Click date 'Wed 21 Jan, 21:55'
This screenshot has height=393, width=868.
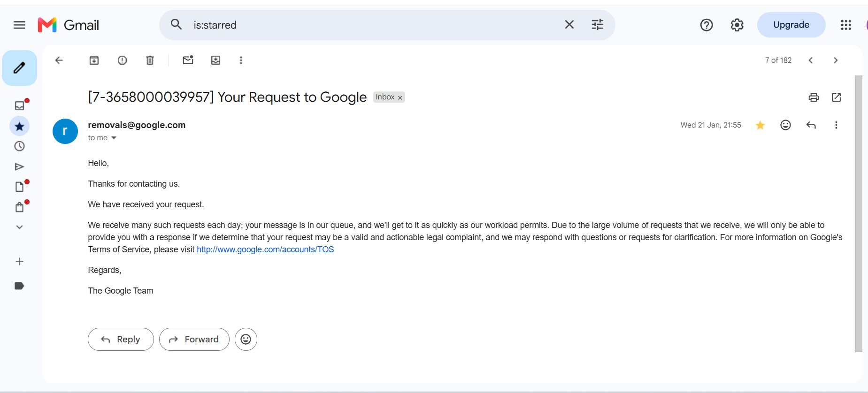[711, 125]
